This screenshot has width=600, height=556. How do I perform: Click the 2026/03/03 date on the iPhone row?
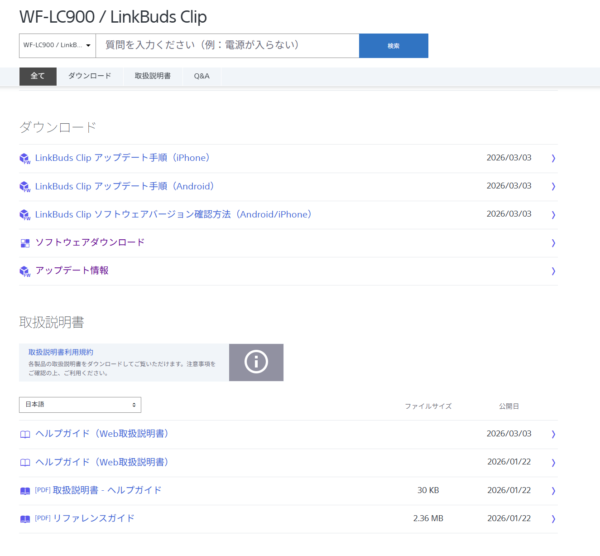(509, 158)
